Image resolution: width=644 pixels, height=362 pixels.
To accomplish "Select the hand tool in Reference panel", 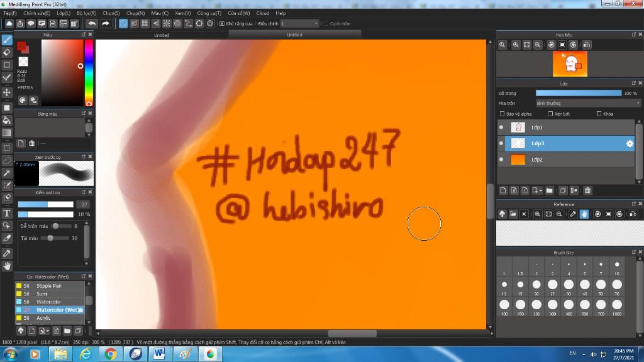I will pos(584,214).
